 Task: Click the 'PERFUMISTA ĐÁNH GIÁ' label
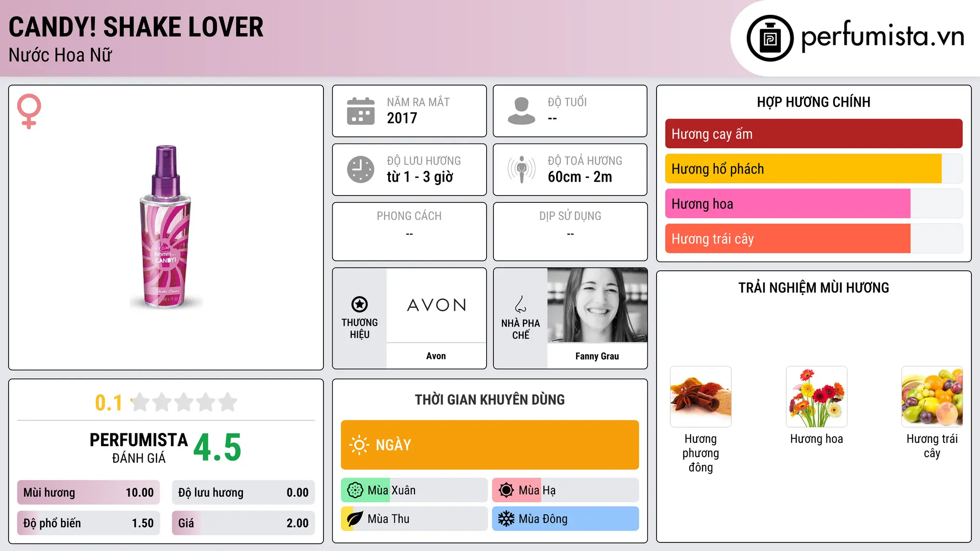point(139,448)
